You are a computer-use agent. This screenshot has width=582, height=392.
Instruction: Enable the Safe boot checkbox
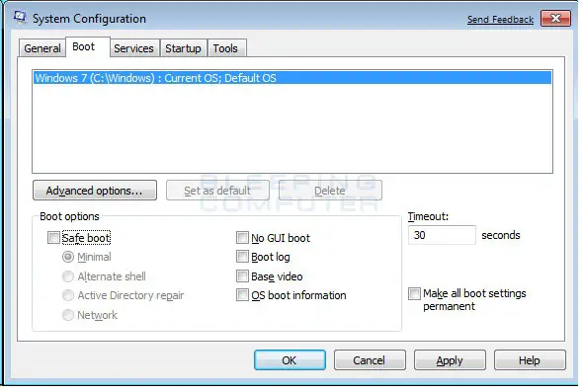(53, 237)
